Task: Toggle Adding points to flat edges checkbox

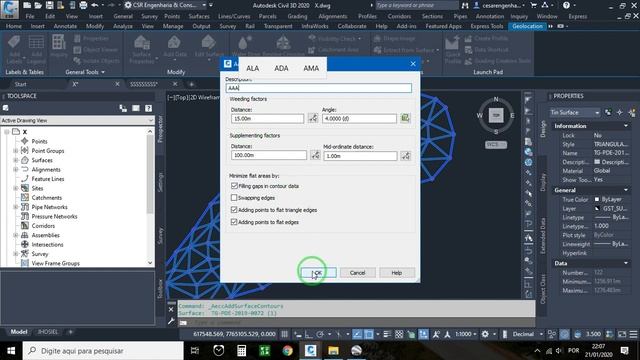Action: (234, 222)
